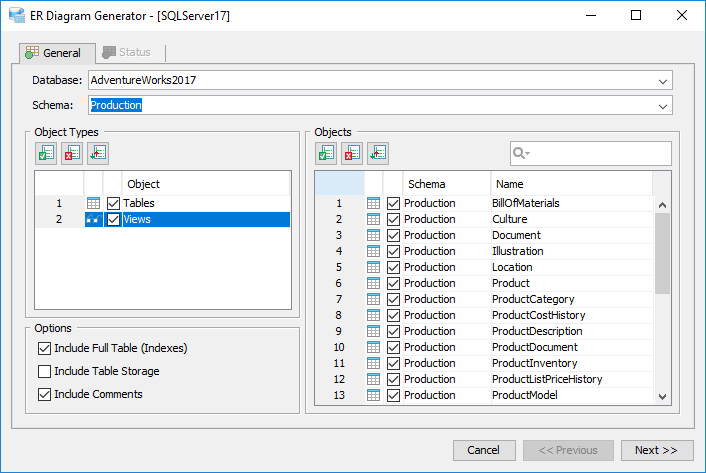Click Select All icon in Object Types
Viewport: 706px width, 473px height.
[x=46, y=153]
